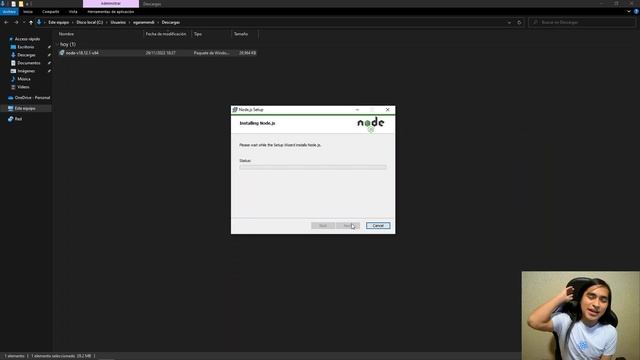Open the Archivo menu in File Explorer
This screenshot has width=640, height=360.
click(9, 12)
